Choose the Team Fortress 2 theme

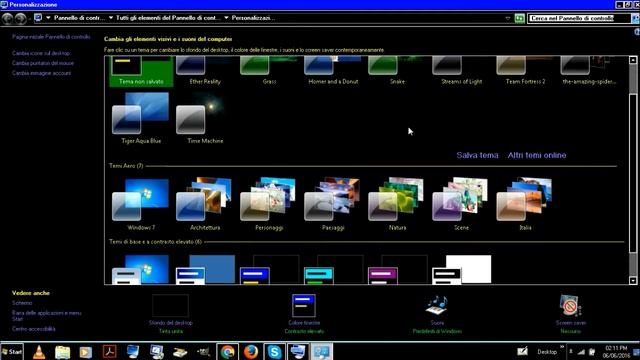(525, 71)
